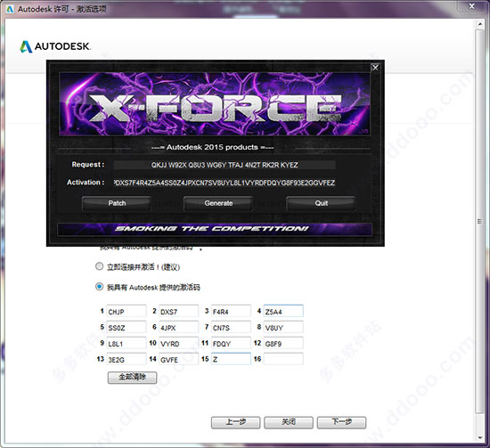Click 关闭 close button at bottom

click(x=289, y=422)
